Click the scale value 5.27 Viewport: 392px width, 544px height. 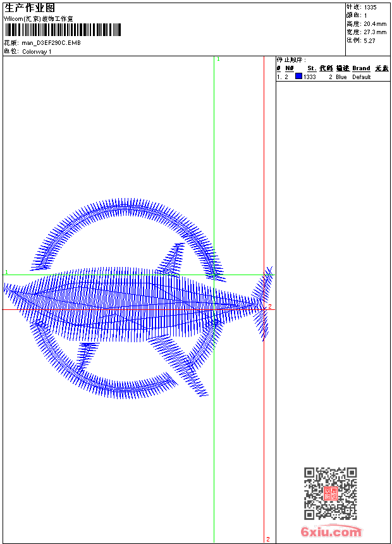(369, 40)
